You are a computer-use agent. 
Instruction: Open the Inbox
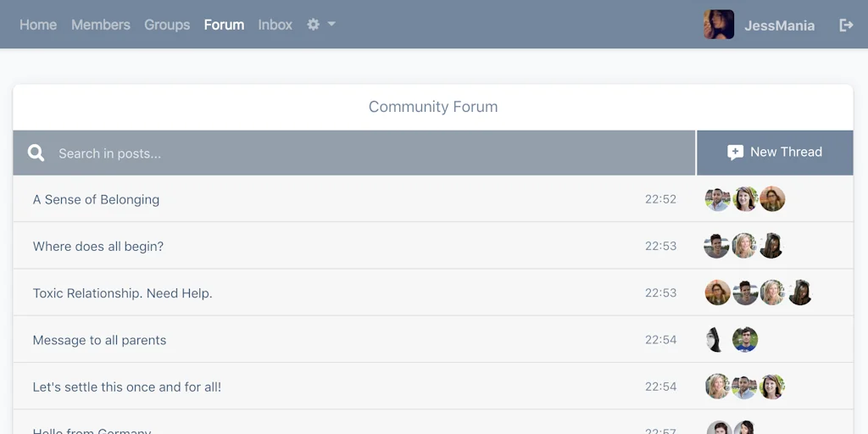tap(275, 25)
